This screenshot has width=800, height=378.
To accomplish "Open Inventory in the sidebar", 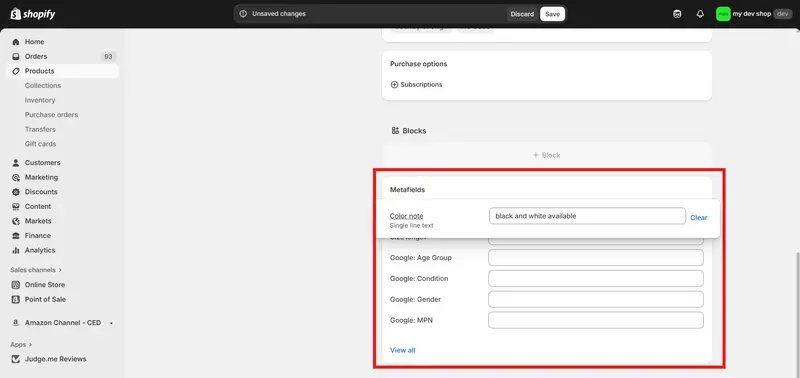I will click(40, 100).
